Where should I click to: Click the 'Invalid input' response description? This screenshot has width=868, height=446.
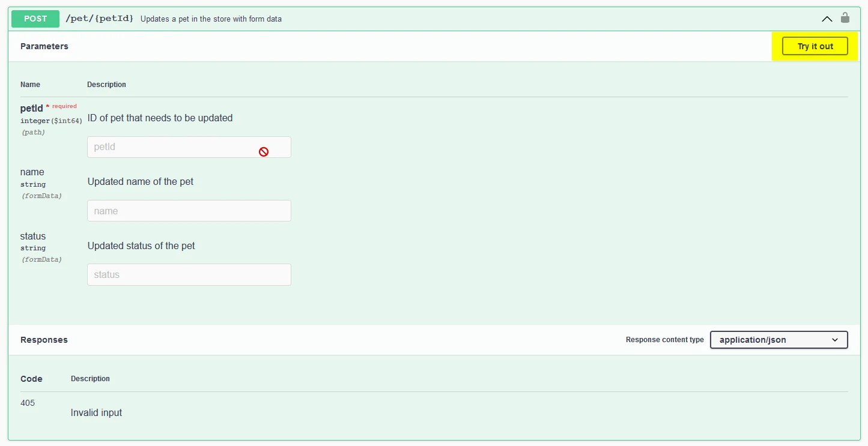96,412
